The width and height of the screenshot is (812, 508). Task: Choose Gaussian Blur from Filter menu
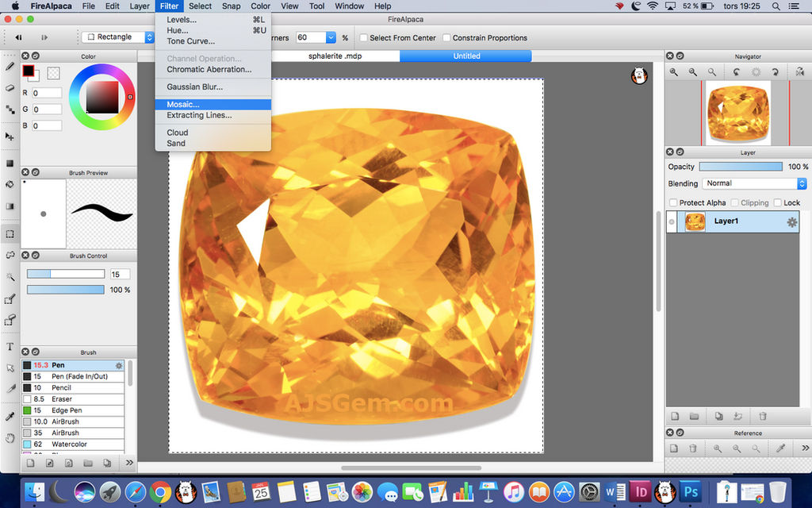click(x=213, y=87)
